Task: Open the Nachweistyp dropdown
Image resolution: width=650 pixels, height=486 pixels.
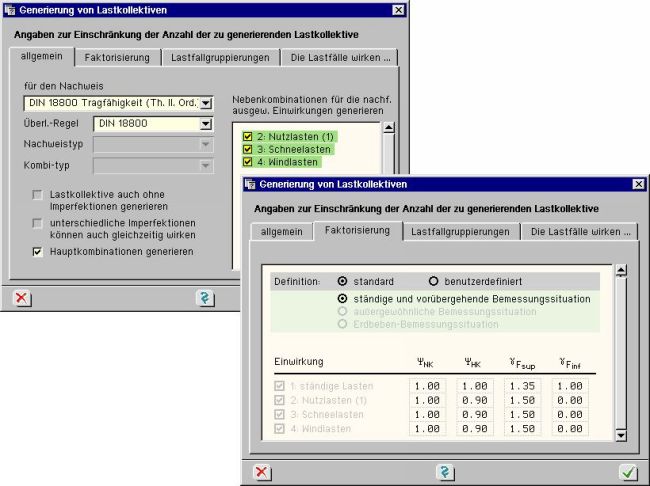Action: (205, 144)
